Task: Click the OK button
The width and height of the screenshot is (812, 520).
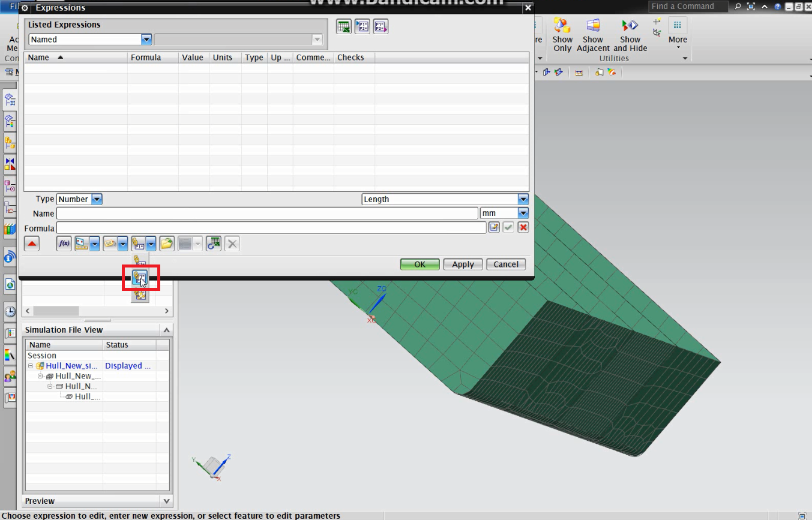Action: [420, 264]
